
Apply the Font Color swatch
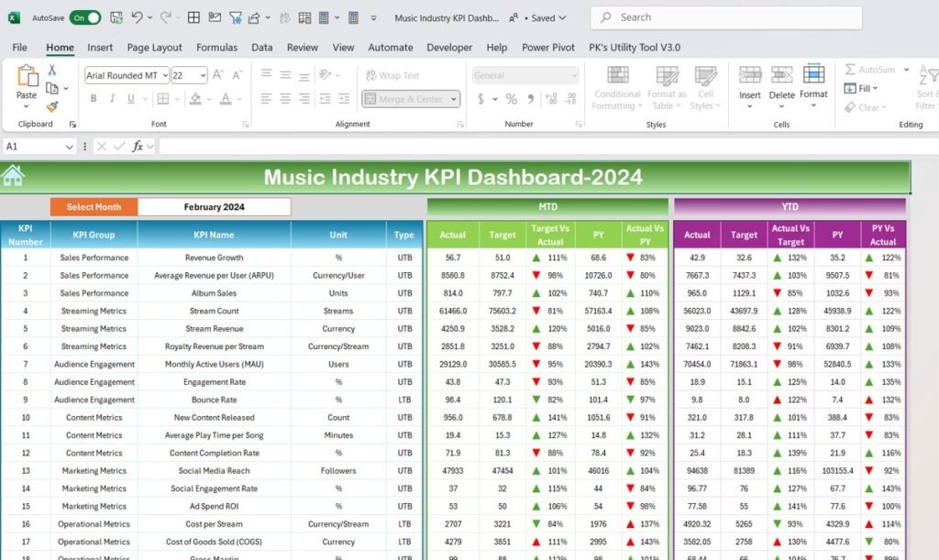(226, 99)
